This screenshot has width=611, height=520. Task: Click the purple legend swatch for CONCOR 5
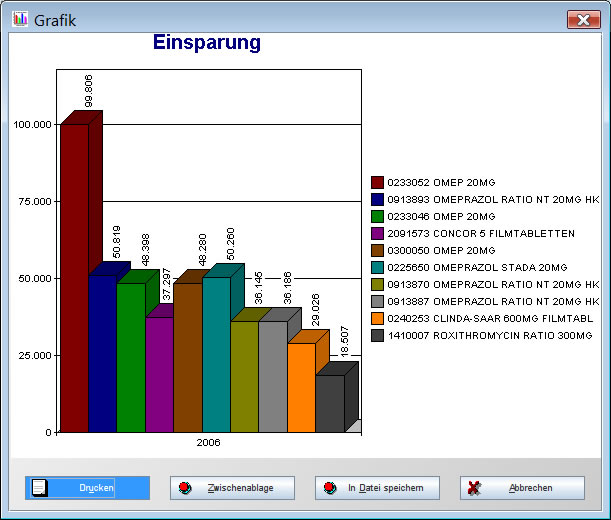click(x=378, y=233)
